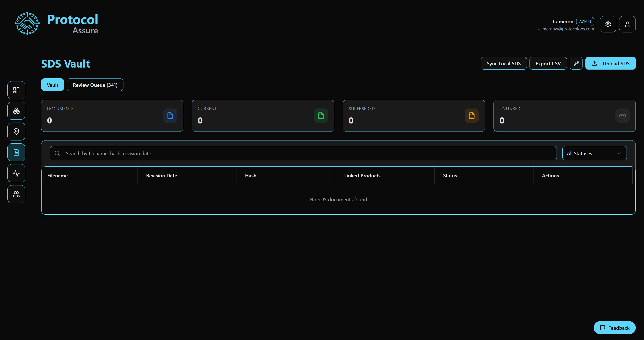
Task: Open the locations map pin icon
Action: click(16, 132)
